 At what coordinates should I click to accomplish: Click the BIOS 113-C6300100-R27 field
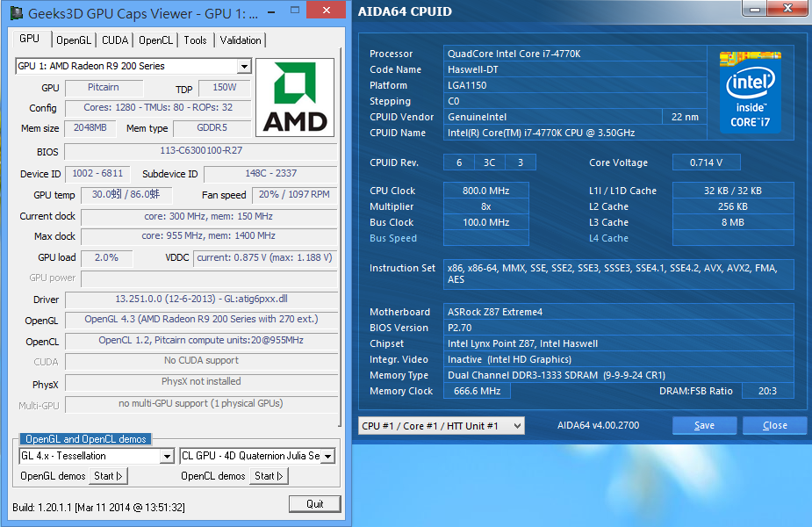(201, 151)
